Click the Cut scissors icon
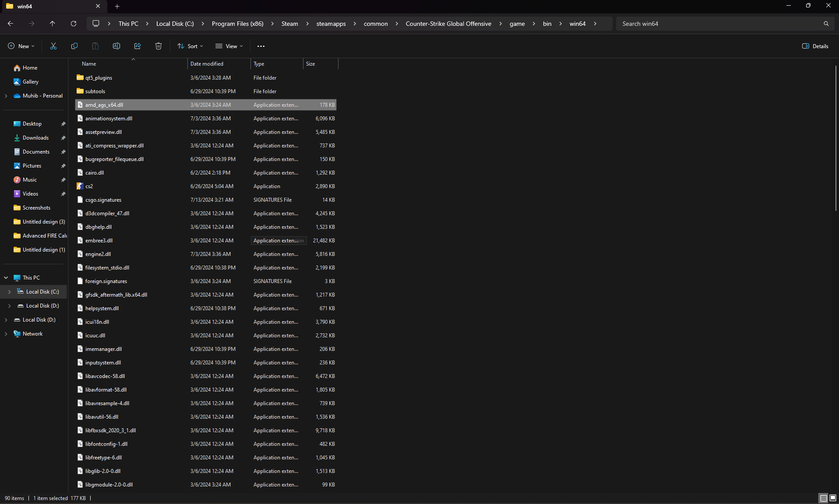Image resolution: width=839 pixels, height=504 pixels. pos(53,46)
